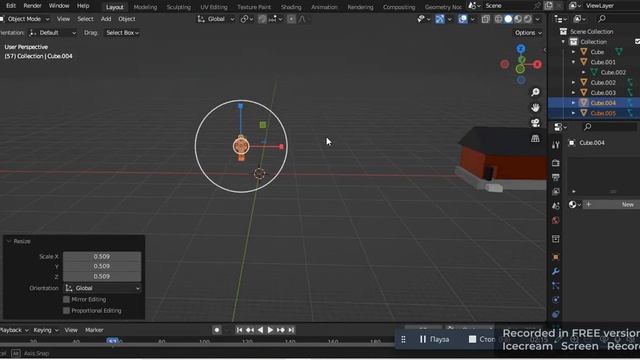Switch to the Sculpting workspace tab
The image size is (640, 360).
(x=178, y=7)
